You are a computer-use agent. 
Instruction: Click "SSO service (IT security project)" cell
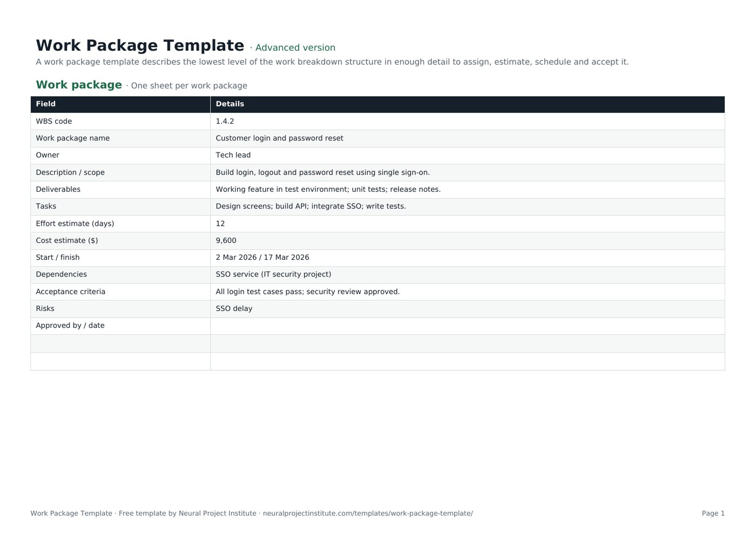(x=468, y=275)
